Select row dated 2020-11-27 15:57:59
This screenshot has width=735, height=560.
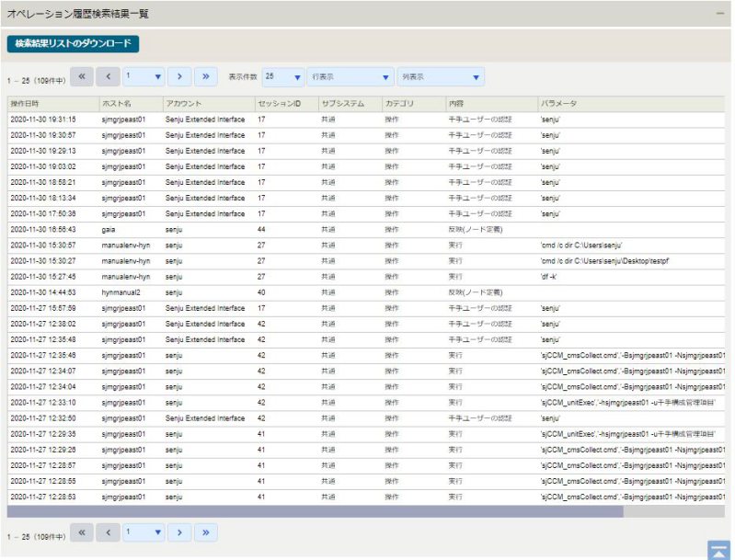pos(366,308)
